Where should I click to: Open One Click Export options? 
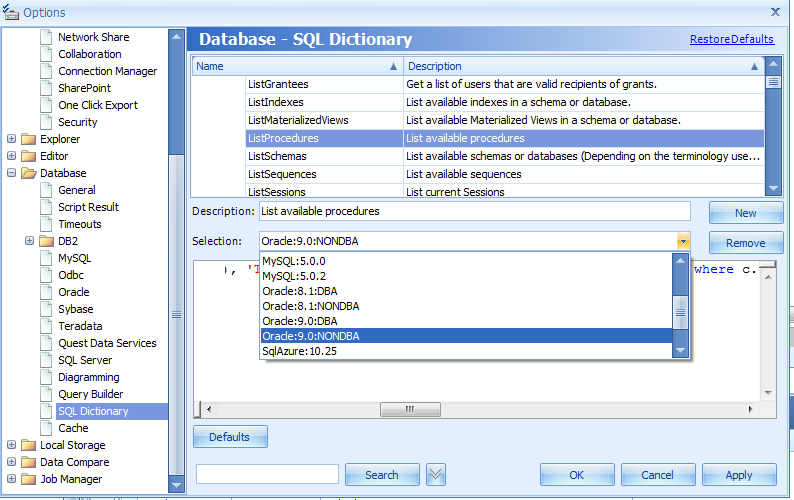(x=98, y=105)
